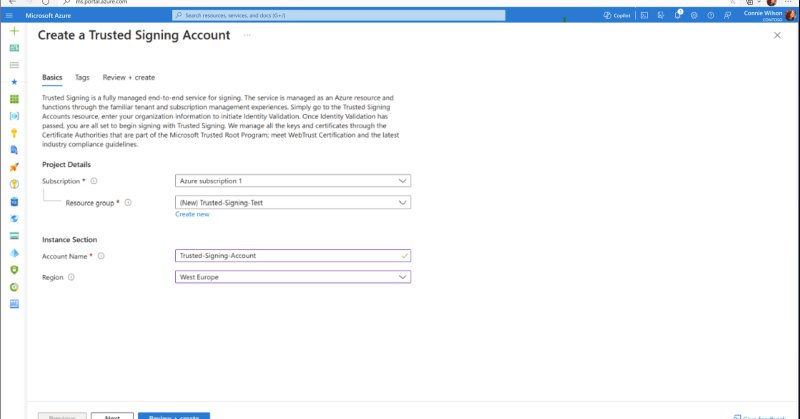Switch to the Basics tab

coord(52,78)
